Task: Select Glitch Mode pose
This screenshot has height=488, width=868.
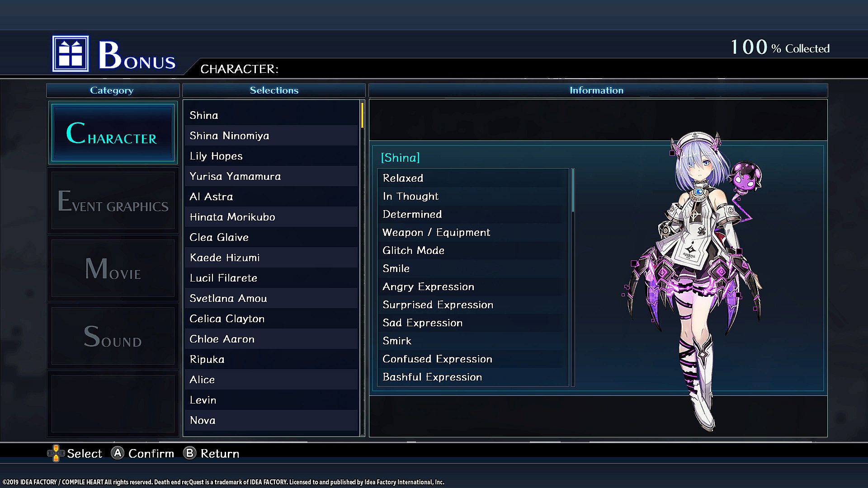Action: [473, 250]
